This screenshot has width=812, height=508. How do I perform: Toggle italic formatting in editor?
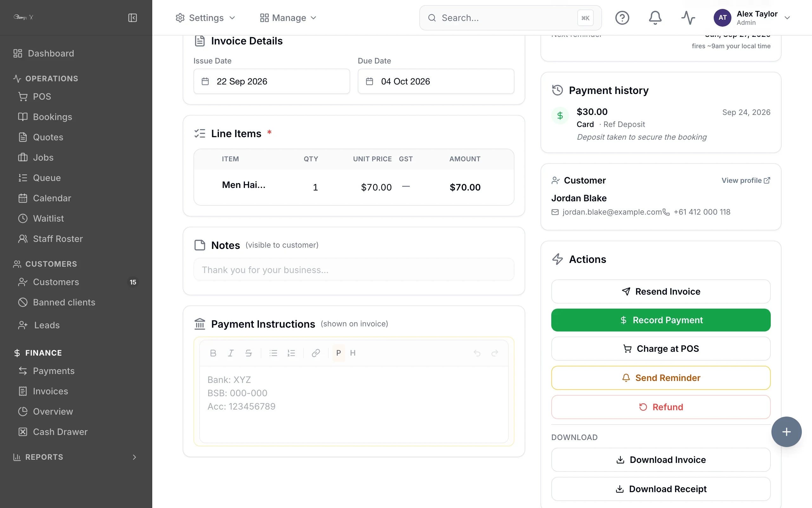[x=231, y=353]
